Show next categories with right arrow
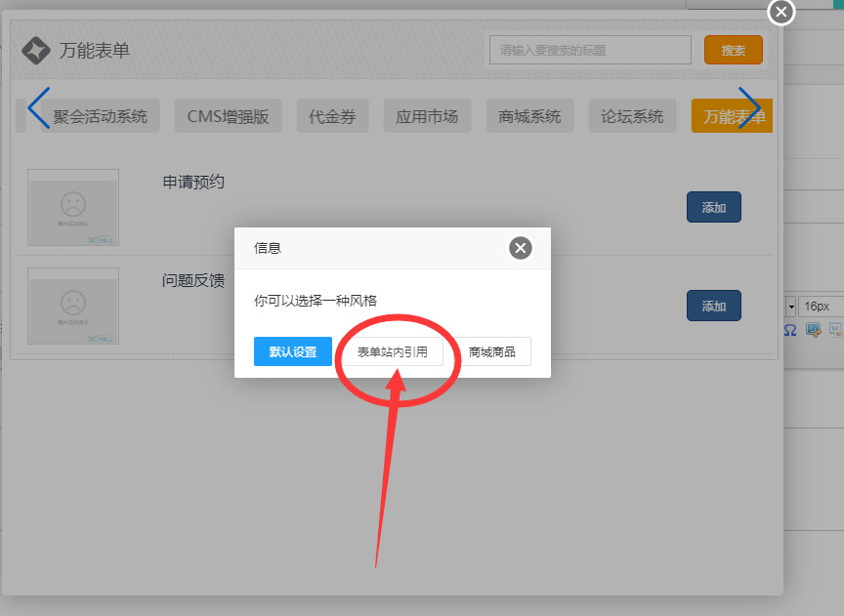This screenshot has width=844, height=616. coord(749,108)
